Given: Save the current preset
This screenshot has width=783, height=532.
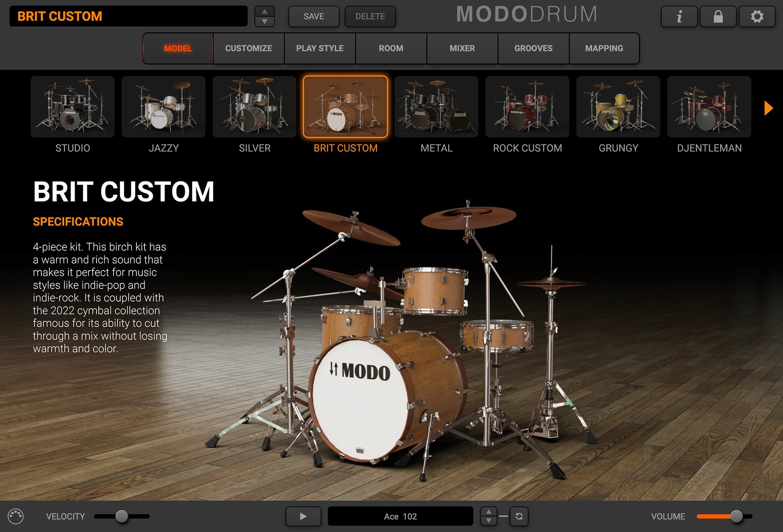Looking at the screenshot, I should tap(313, 16).
